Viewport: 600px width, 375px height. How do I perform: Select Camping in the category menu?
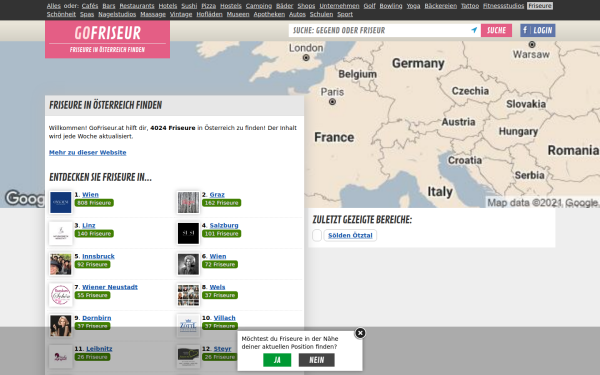(x=259, y=6)
